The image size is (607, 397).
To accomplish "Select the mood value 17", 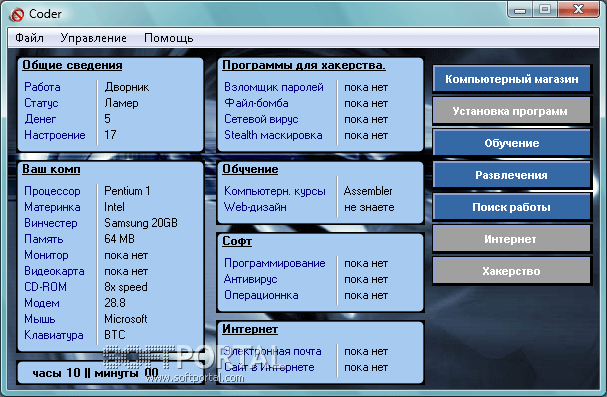I will click(110, 135).
